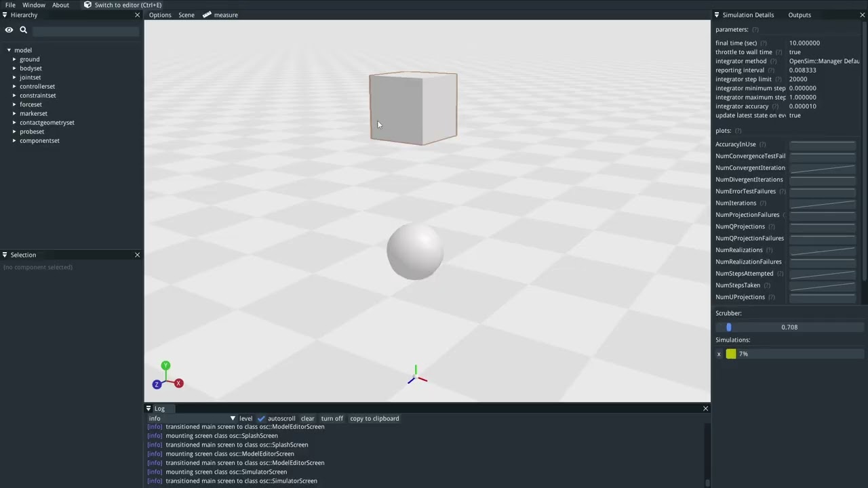
Task: Expand the bodyset tree node
Action: 14,68
